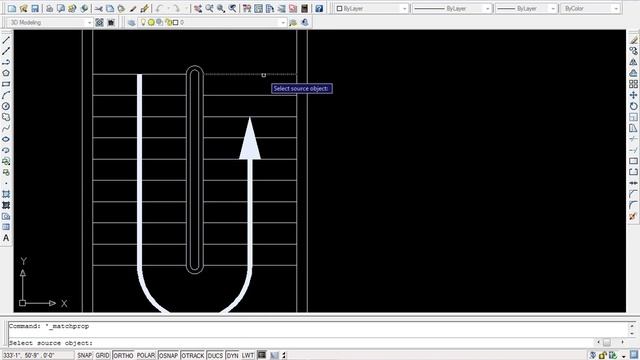Open the QuickCalc calculator icon
Viewport: 640px width, 360px height.
coord(304,8)
